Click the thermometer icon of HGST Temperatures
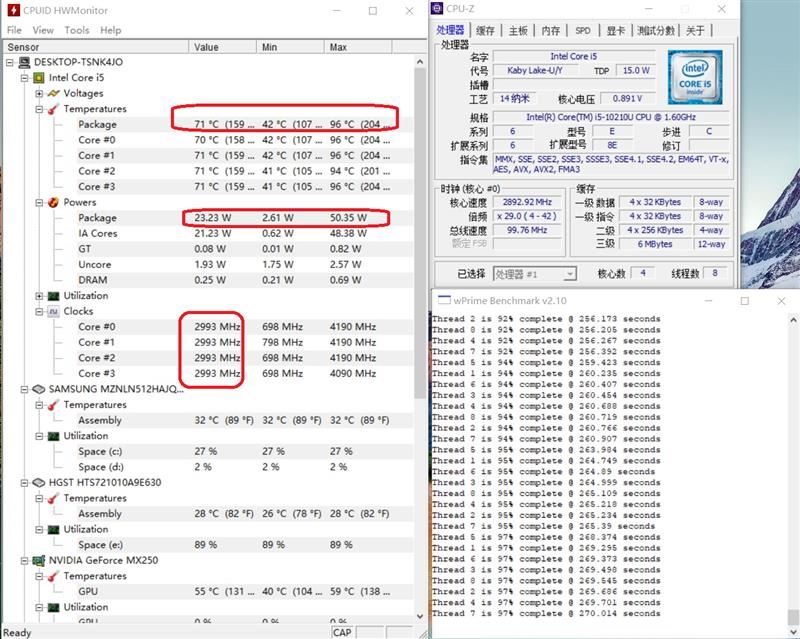Image resolution: width=800 pixels, height=639 pixels. click(53, 498)
